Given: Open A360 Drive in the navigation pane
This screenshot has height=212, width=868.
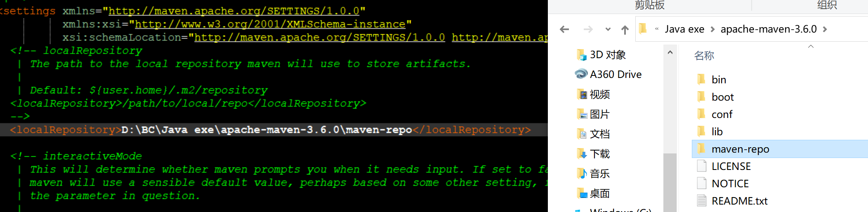Looking at the screenshot, I should point(616,74).
